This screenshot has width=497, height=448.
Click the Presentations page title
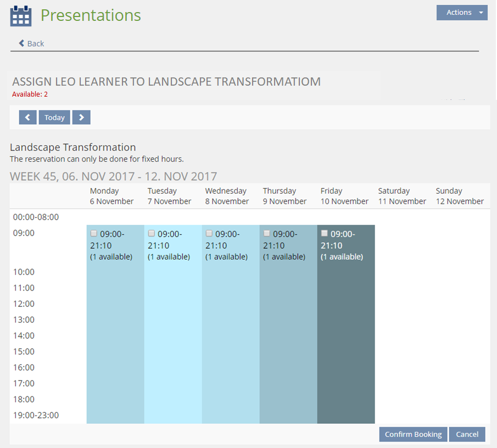click(x=91, y=15)
